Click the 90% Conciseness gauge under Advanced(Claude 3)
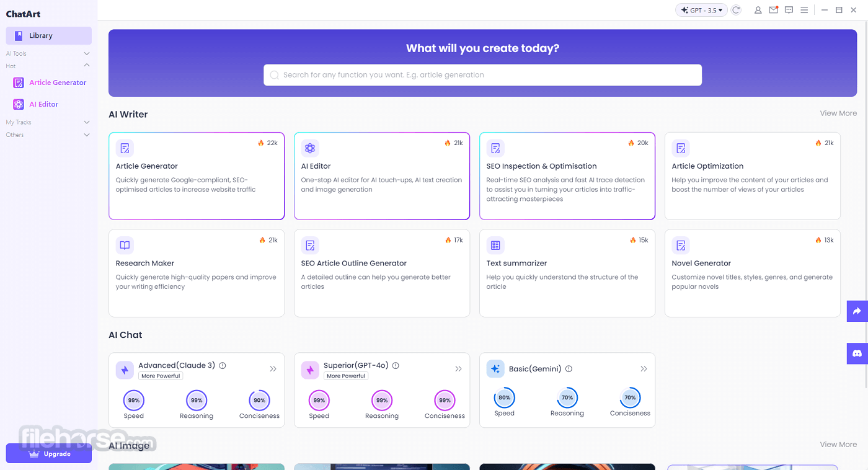The height and width of the screenshot is (470, 868). point(259,401)
